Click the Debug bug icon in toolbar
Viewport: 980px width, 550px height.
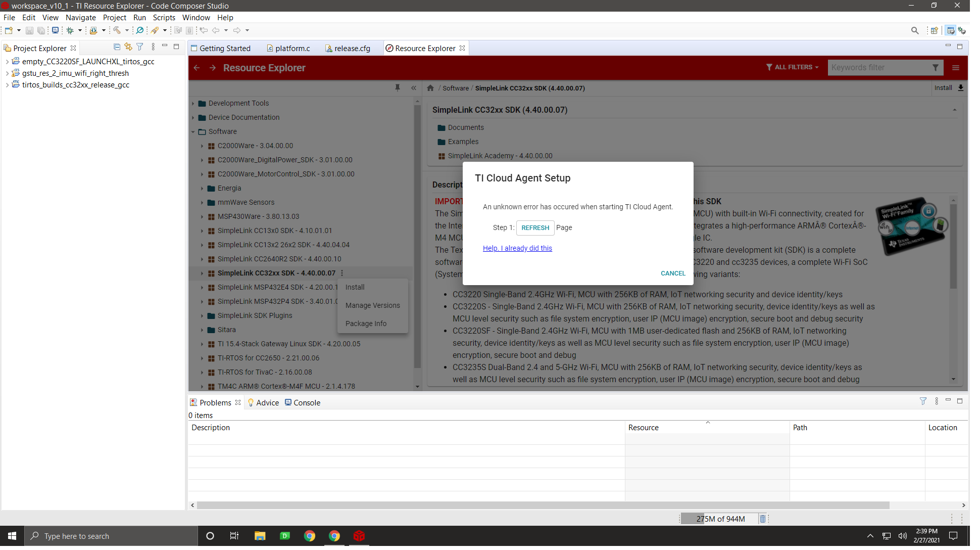pos(70,30)
